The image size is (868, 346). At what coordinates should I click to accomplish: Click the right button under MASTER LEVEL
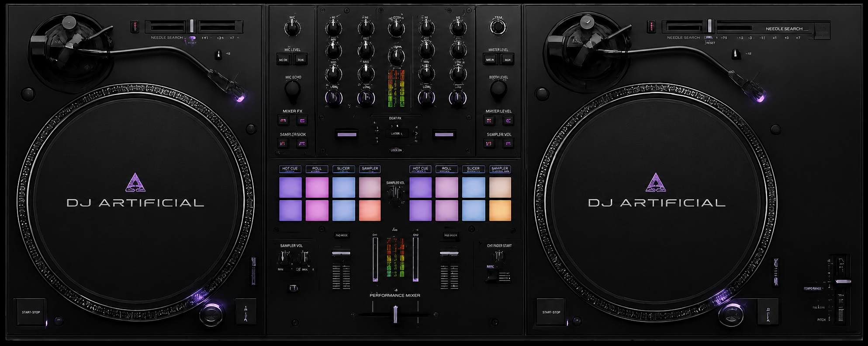pos(507,59)
